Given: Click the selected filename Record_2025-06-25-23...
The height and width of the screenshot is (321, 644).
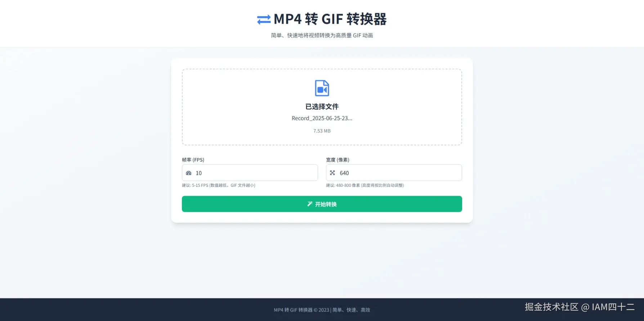Looking at the screenshot, I should click(322, 118).
